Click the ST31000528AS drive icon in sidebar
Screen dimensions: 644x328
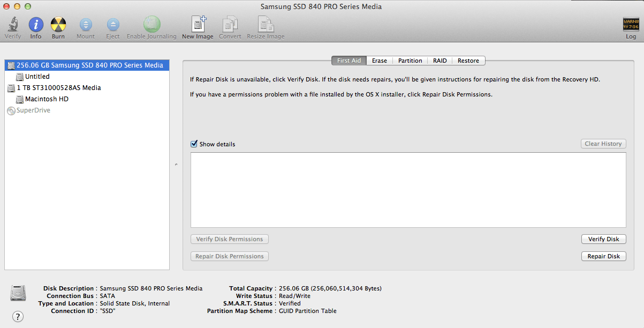11,88
